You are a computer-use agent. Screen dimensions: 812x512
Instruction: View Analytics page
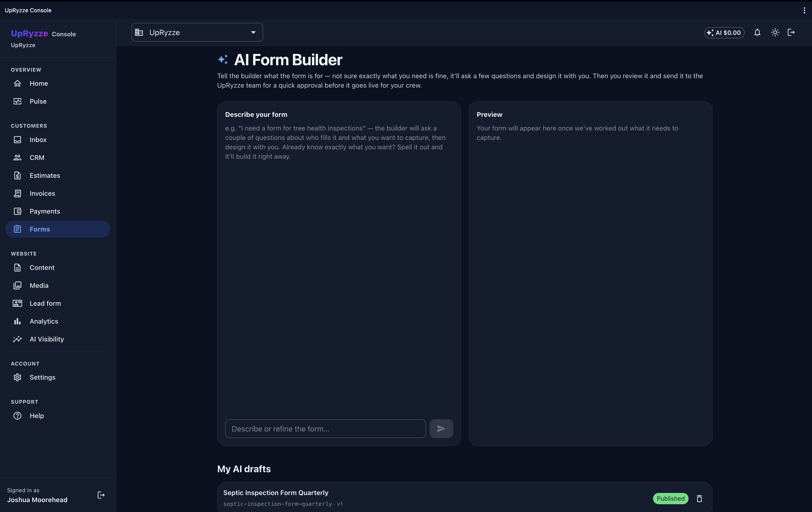click(58, 321)
